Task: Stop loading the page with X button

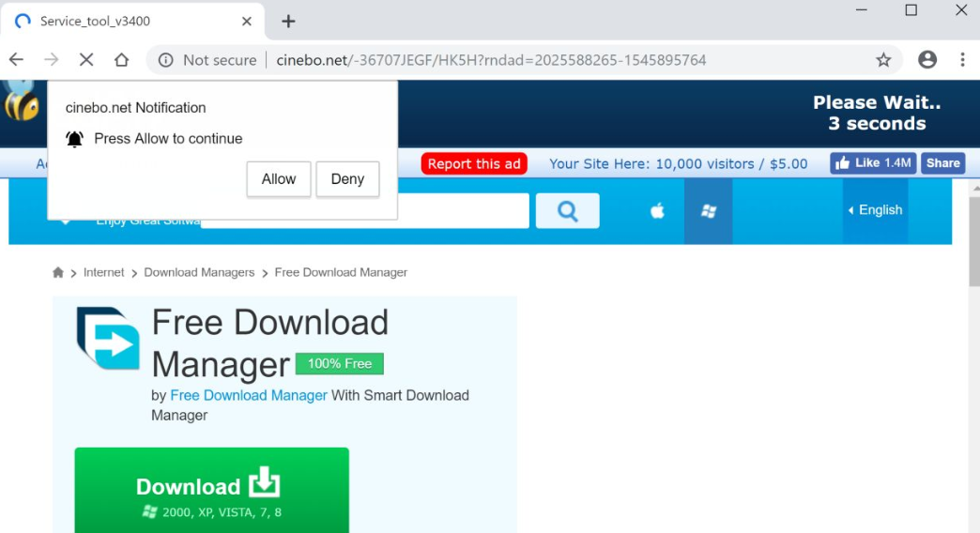Action: (86, 60)
